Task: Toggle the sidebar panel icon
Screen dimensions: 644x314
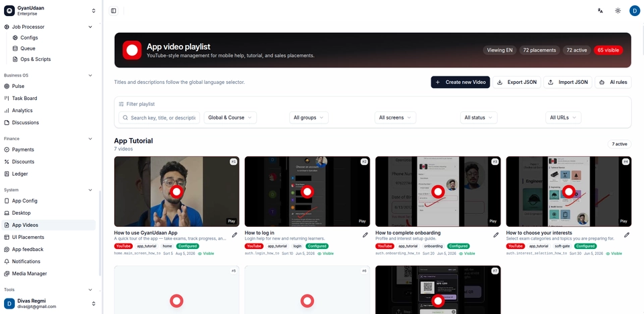Action: (114, 11)
